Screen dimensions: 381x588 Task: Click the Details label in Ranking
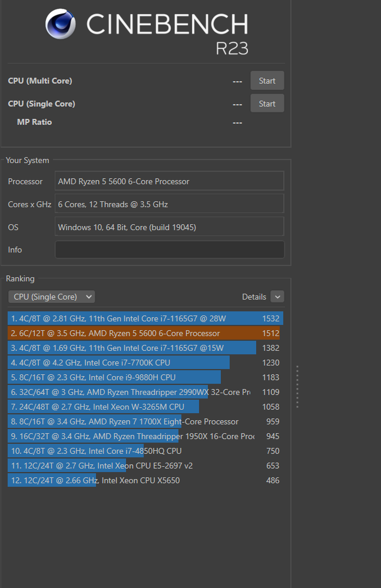(x=254, y=297)
